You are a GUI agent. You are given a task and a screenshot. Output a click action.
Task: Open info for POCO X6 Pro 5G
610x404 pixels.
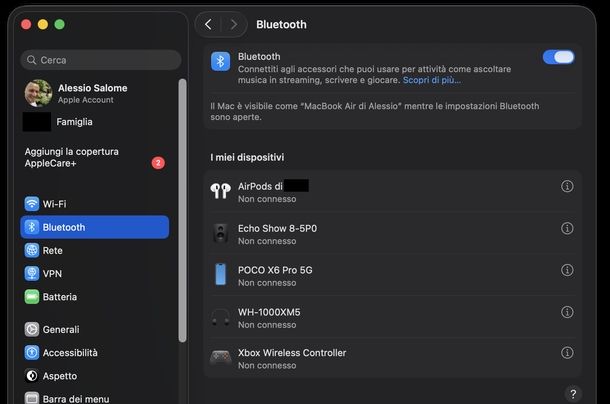tap(567, 270)
